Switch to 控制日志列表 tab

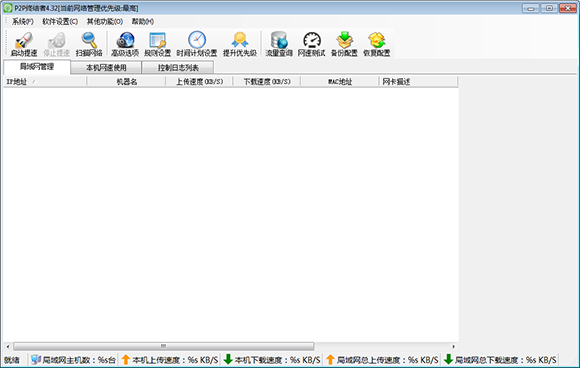(x=178, y=68)
